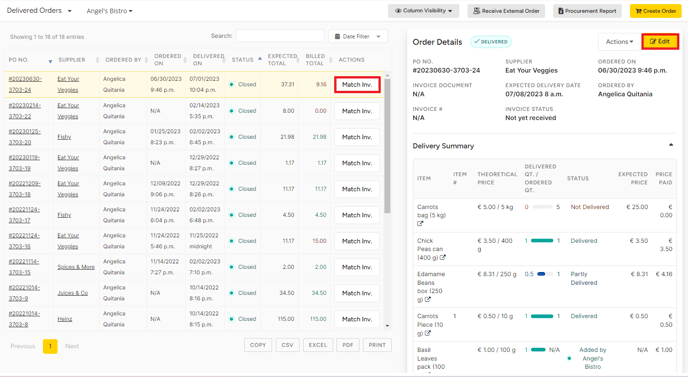The width and height of the screenshot is (688, 377).
Task: Export the table to EXCEL
Action: 318,345
